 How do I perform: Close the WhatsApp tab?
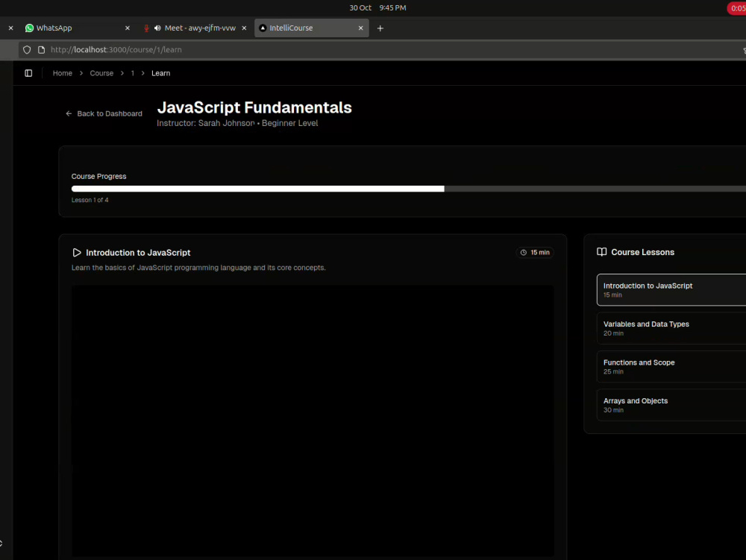point(128,28)
